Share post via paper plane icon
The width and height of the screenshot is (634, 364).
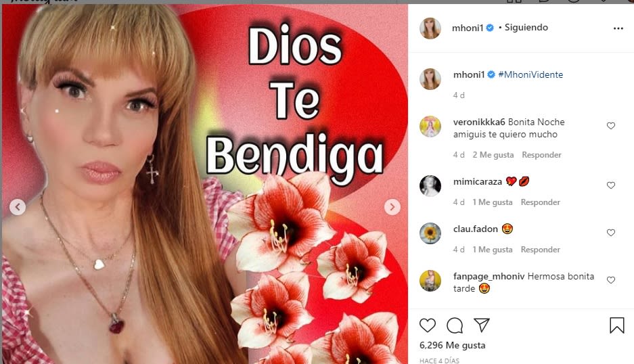pos(482,325)
